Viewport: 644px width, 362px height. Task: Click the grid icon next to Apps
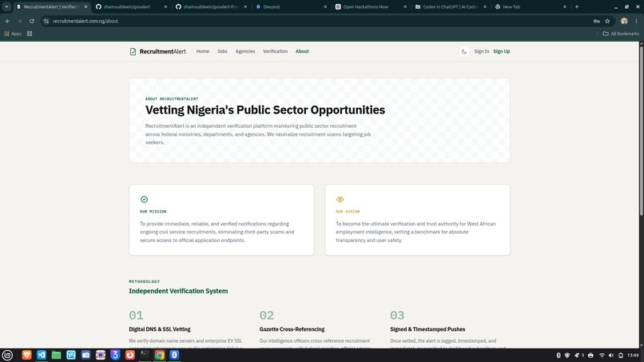click(x=30, y=34)
